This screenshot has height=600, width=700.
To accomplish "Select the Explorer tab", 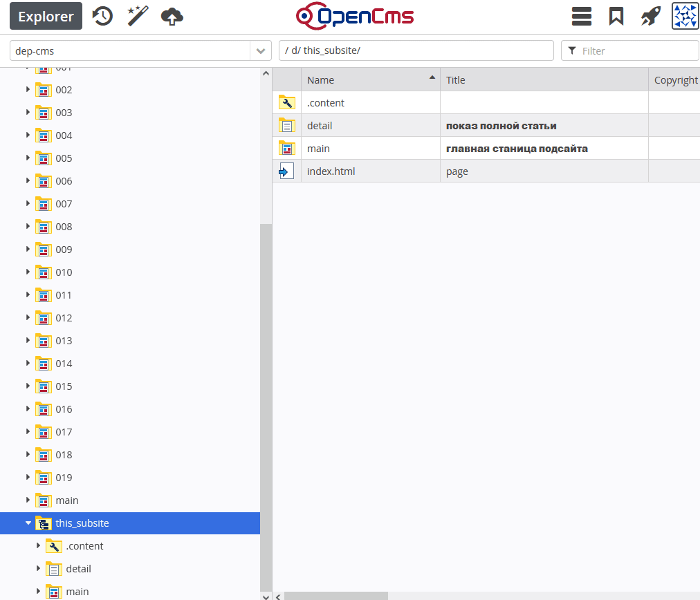I will tap(46, 16).
